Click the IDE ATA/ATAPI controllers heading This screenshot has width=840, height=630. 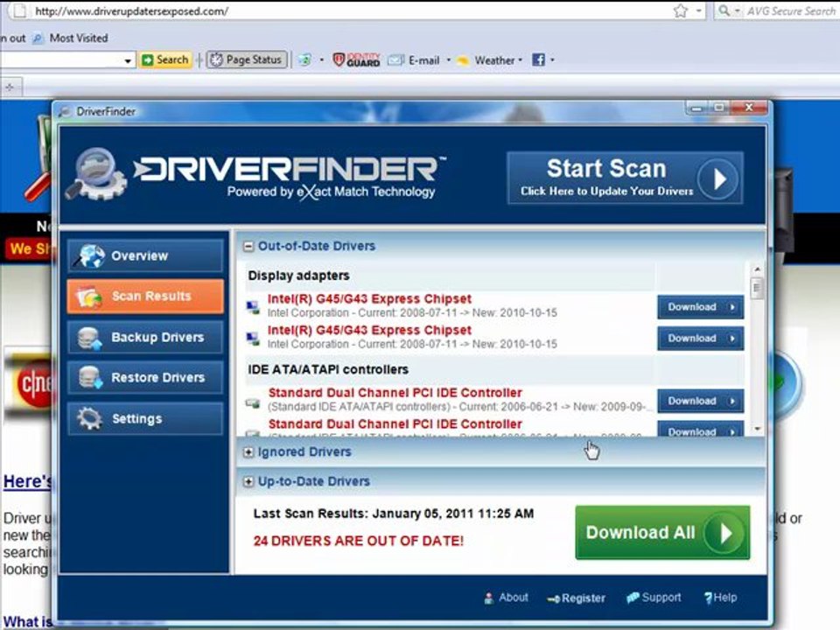tap(328, 369)
